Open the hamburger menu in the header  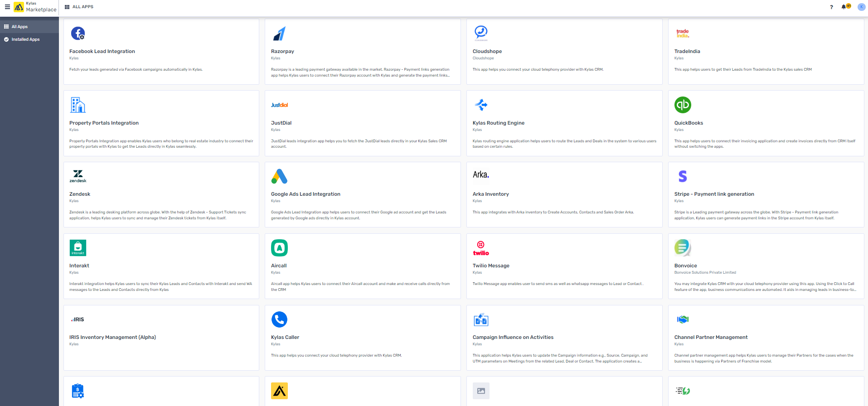pos(7,7)
